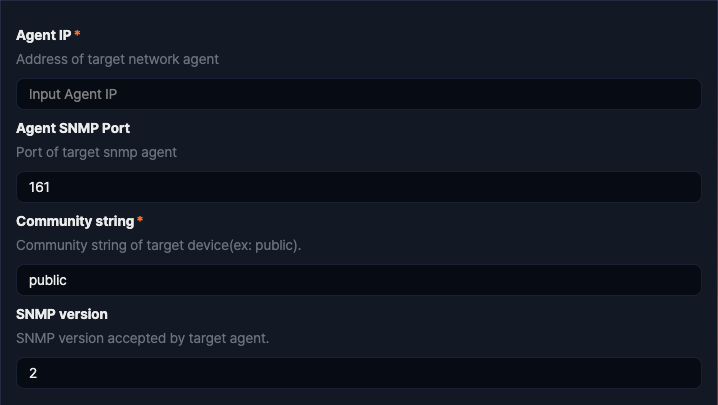Click 'SNMP version accepted by target agent' text
The image size is (718, 405).
[x=142, y=338]
